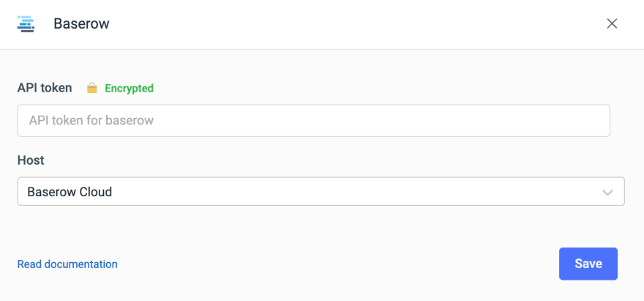Viewport: 644px width, 301px height.
Task: Click the API token field label
Action: point(45,88)
